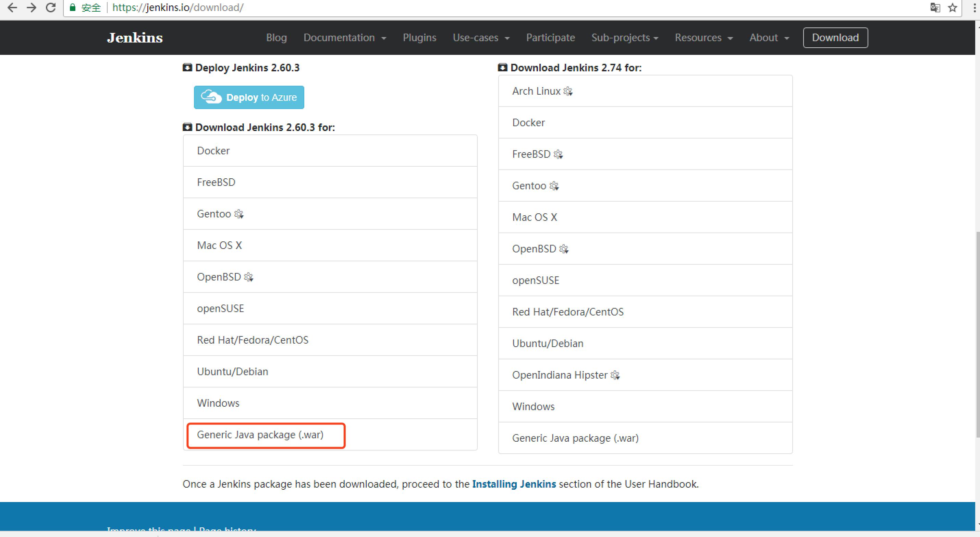Expand the Use-cases dropdown

[x=481, y=38]
